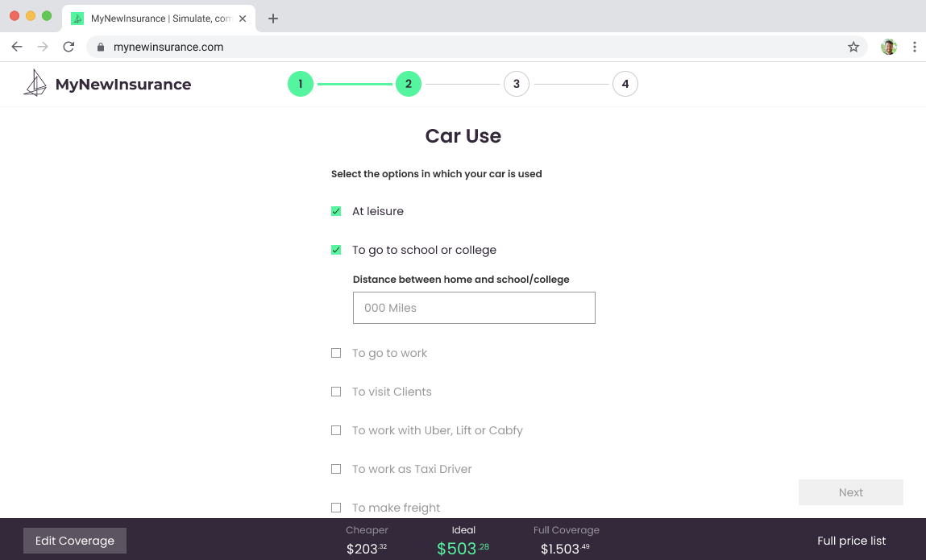Reload the page with the refresh icon
926x560 pixels.
coord(69,47)
